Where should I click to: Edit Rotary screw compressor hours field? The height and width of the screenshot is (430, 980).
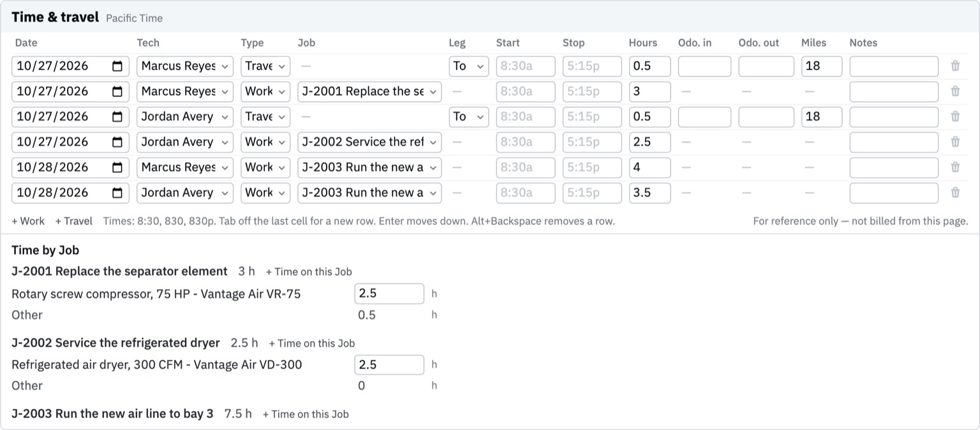[x=389, y=293]
